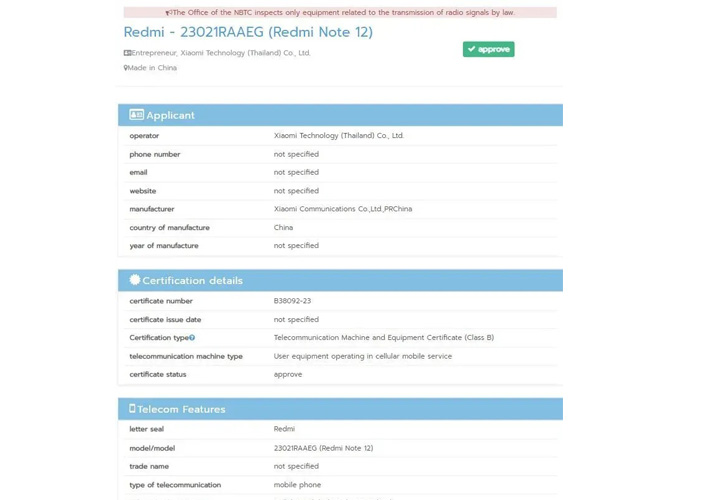This screenshot has width=721, height=500.
Task: Collapse the Telecom Features section header
Action: pos(340,409)
